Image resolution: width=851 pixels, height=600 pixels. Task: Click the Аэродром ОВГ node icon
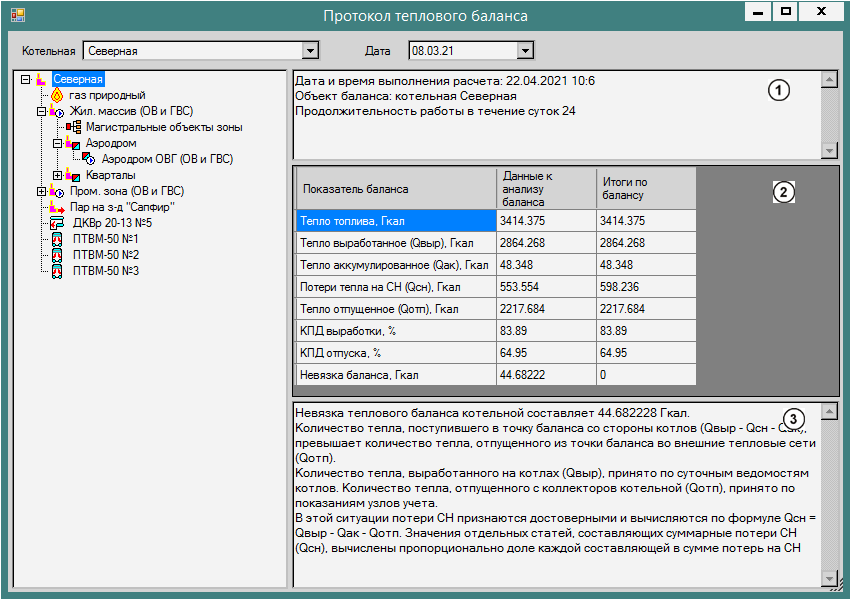point(89,159)
